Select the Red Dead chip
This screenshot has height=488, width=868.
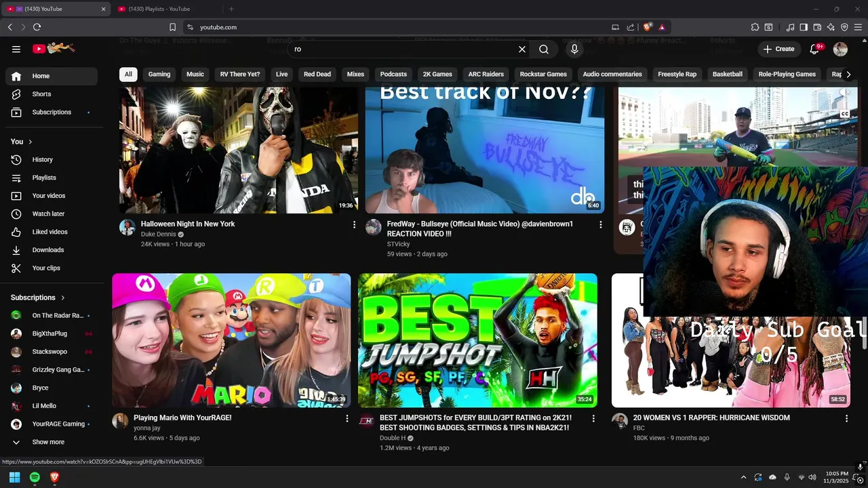coord(317,74)
